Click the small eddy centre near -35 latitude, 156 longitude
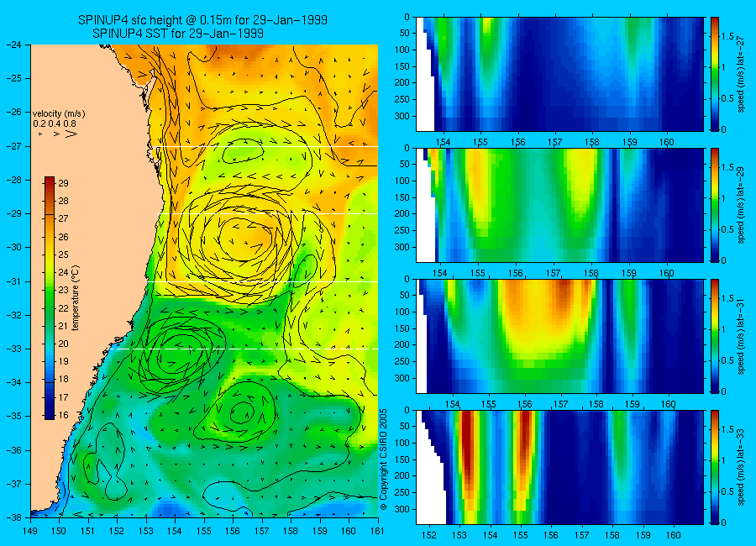 [243, 412]
